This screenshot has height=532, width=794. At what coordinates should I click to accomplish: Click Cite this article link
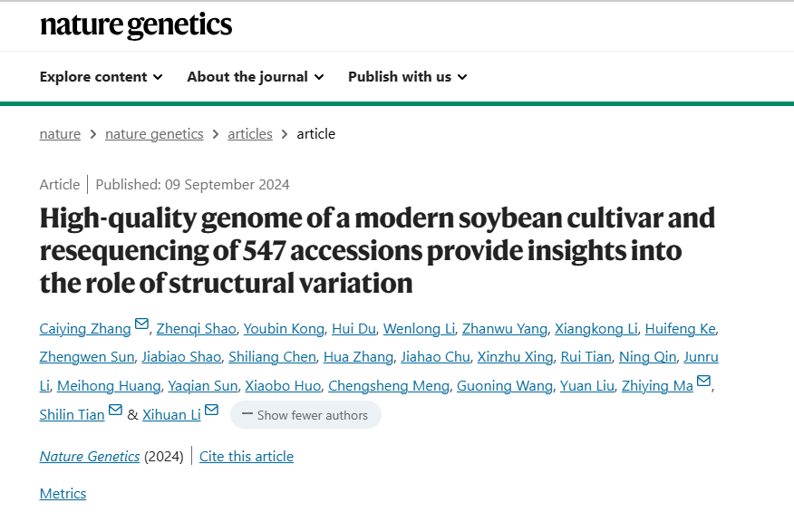[247, 457]
